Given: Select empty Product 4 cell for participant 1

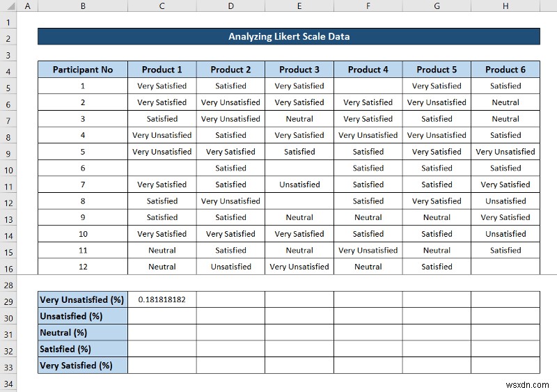Looking at the screenshot, I should 368,86.
